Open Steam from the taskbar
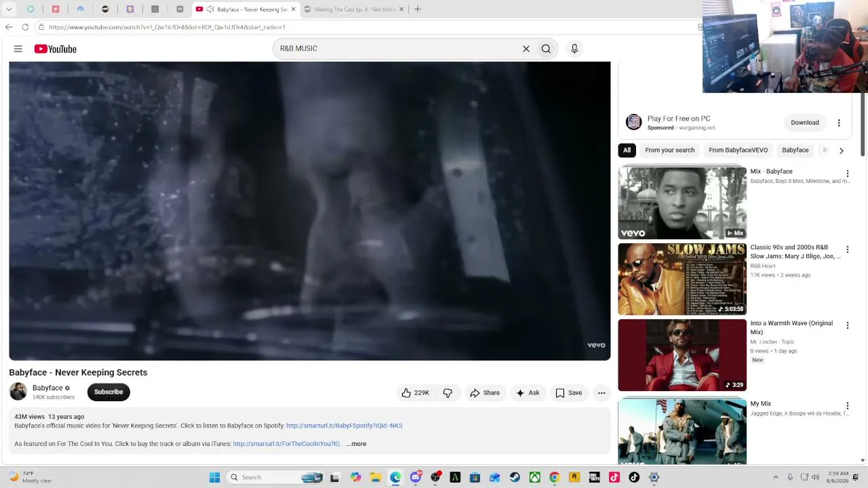The height and width of the screenshot is (488, 868). (515, 477)
